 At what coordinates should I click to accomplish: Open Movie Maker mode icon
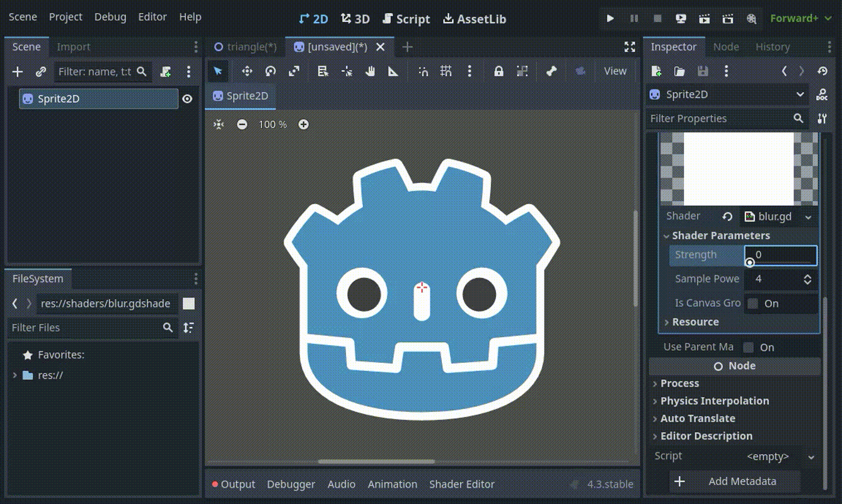click(x=751, y=19)
